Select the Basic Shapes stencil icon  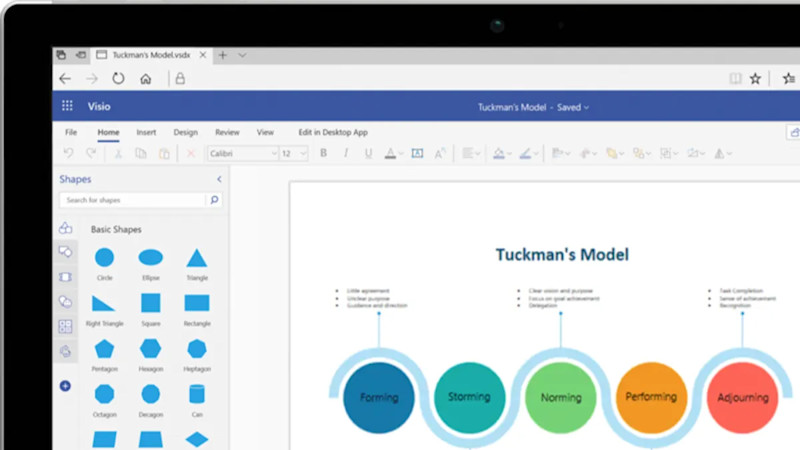point(65,228)
